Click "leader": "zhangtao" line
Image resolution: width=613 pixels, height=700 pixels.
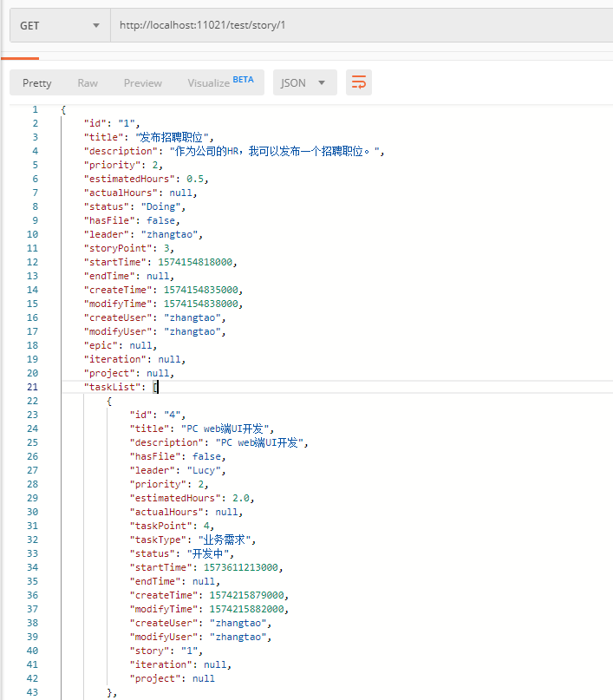(x=143, y=234)
